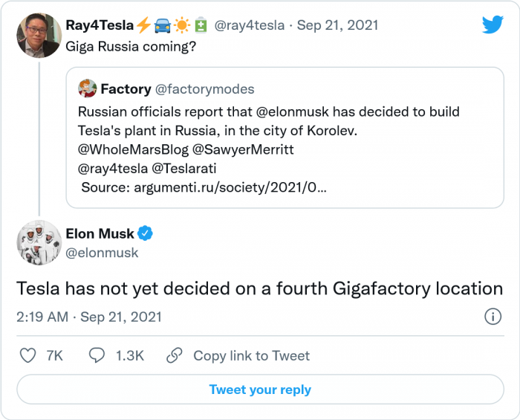Viewport: 520px width, 420px height.
Task: Open Ray4Tesla's profile photo
Action: pos(39,35)
